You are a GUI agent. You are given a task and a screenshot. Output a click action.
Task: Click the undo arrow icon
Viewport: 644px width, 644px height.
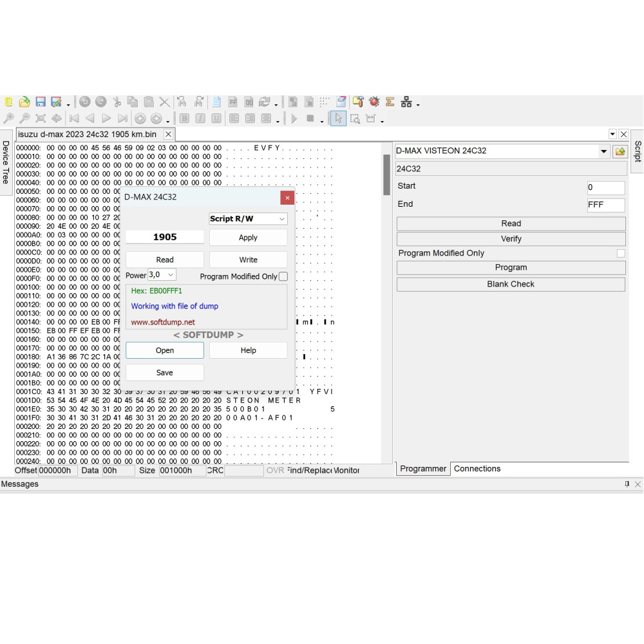(85, 102)
